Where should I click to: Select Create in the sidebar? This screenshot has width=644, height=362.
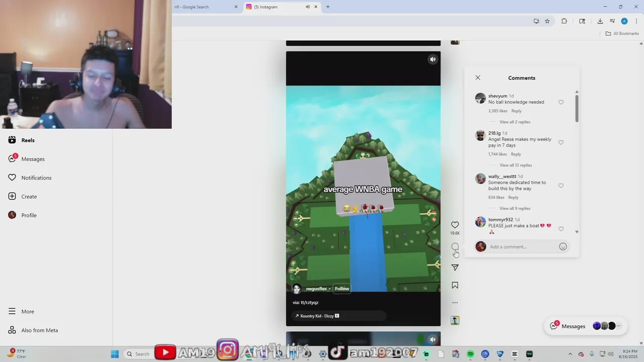(x=23, y=197)
